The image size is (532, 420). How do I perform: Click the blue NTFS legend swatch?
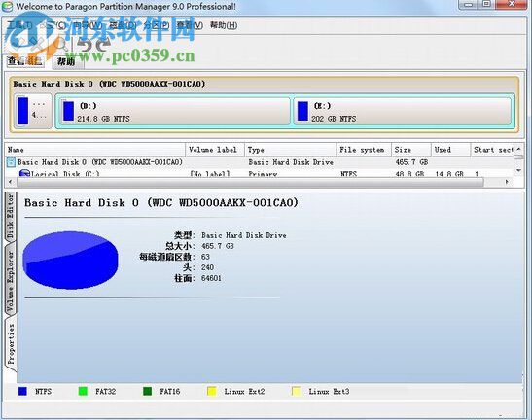coord(22,391)
